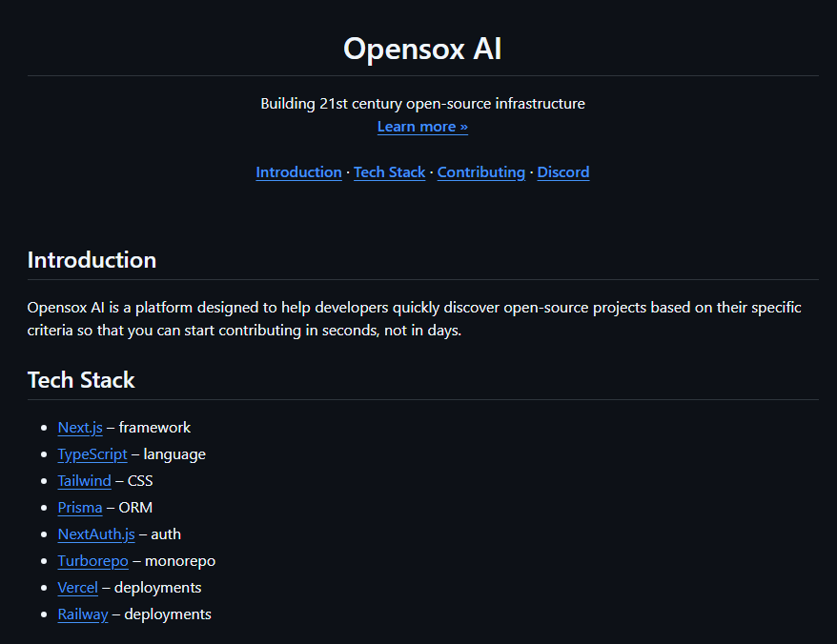Click the 'Opensox AI' main title heading
The image size is (837, 644).
click(422, 49)
